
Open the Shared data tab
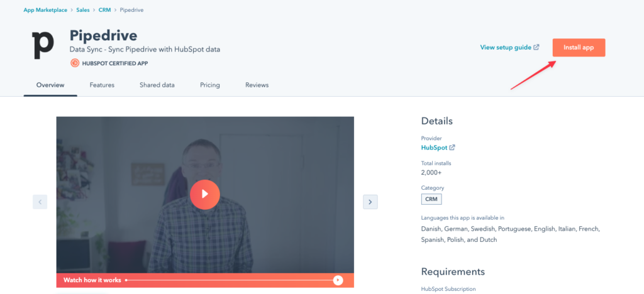157,85
